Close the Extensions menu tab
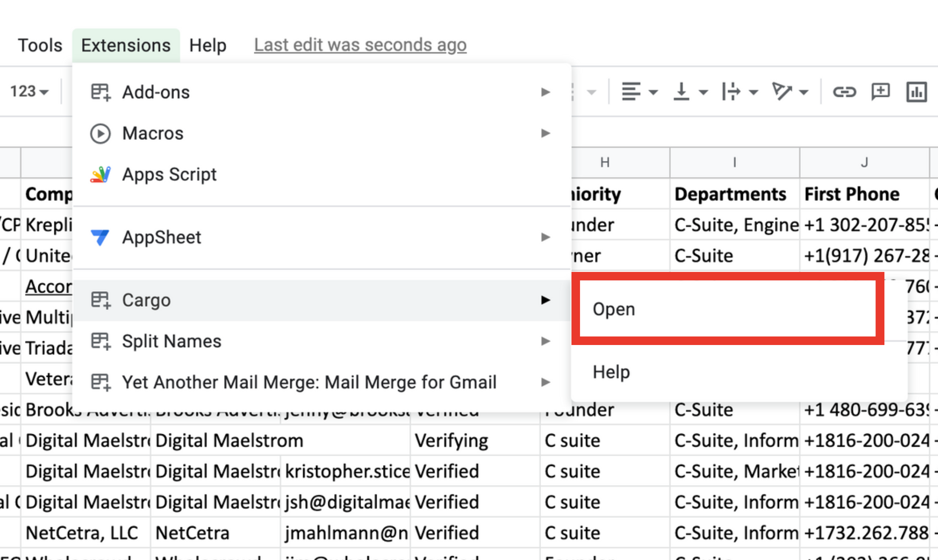 126,45
